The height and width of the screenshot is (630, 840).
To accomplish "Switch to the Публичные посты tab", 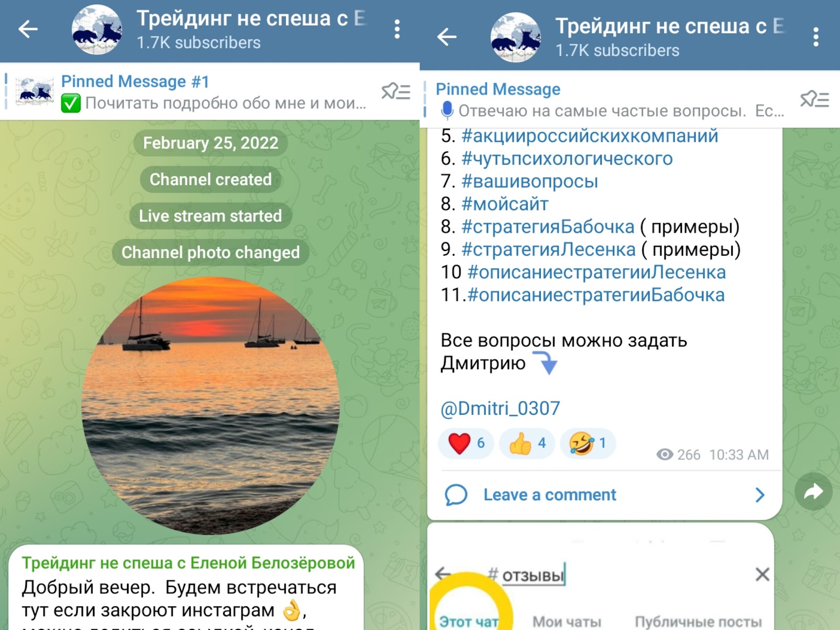I will click(x=698, y=622).
